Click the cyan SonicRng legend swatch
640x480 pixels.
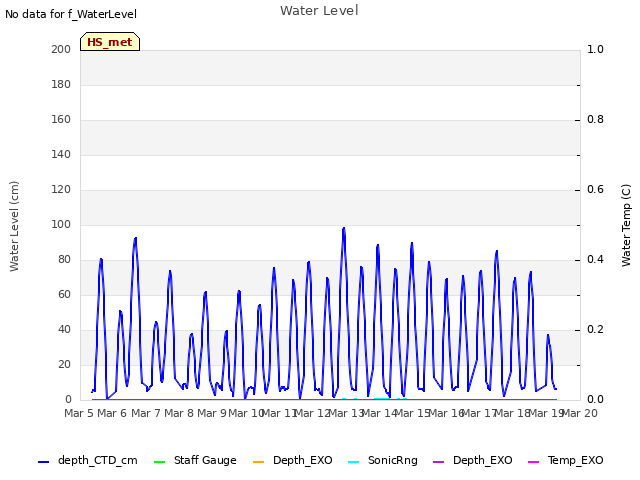[x=353, y=462]
